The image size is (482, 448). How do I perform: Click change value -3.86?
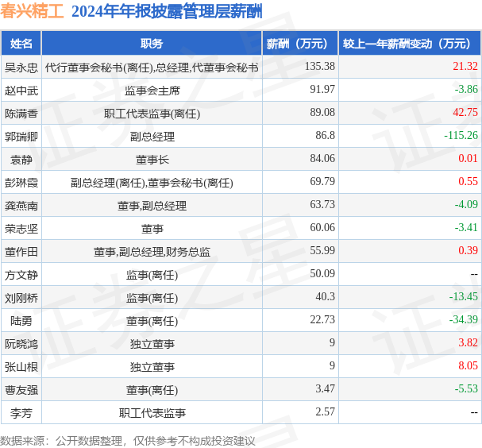[466, 89]
